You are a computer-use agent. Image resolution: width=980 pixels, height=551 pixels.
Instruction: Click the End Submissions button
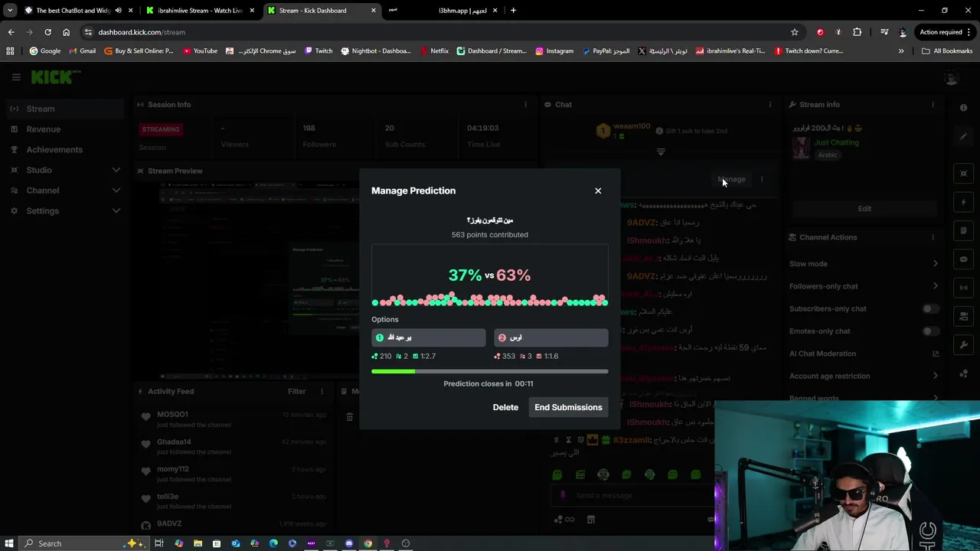568,407
